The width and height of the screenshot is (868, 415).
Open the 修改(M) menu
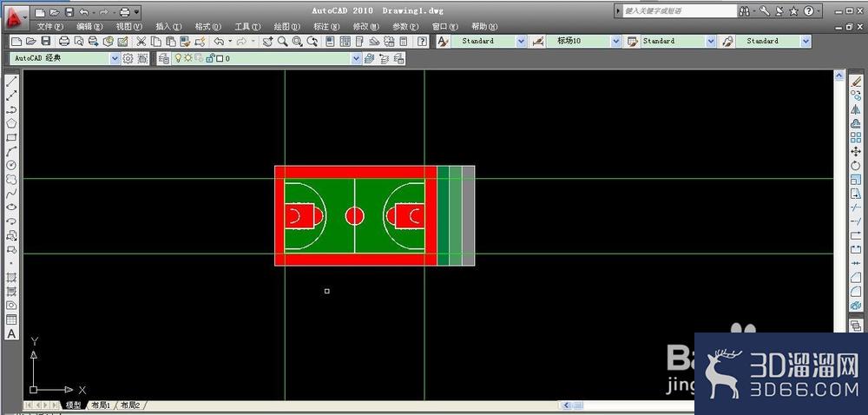pyautogui.click(x=366, y=27)
